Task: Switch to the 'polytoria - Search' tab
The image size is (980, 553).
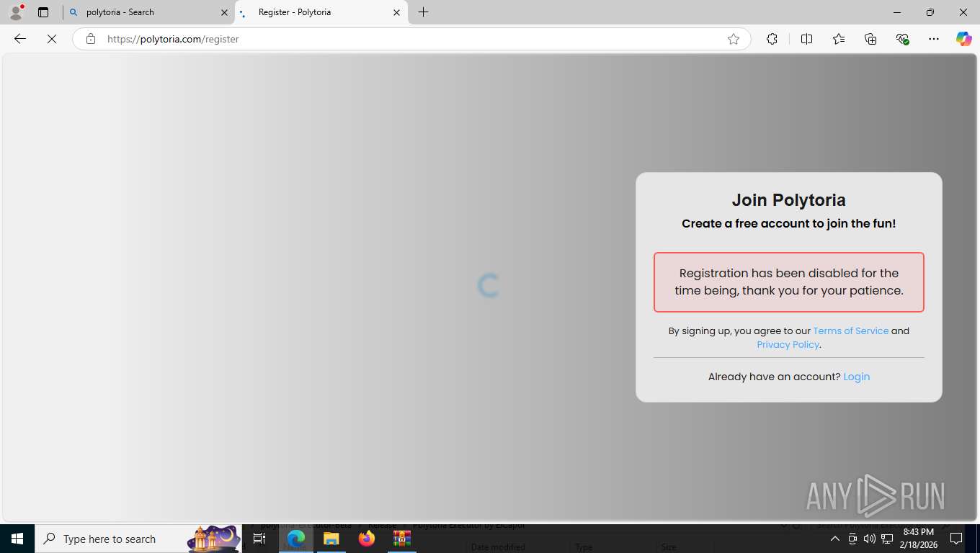Action: click(x=148, y=12)
